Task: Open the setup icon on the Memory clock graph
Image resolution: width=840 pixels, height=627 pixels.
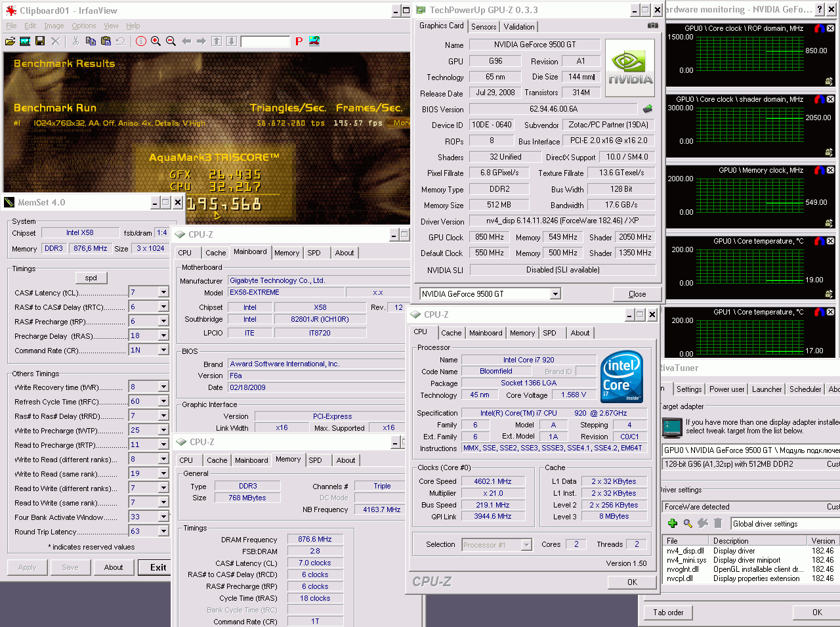Action: coord(829,223)
